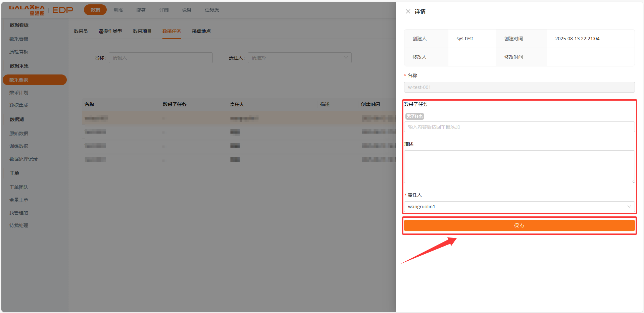Select the 数据采集 sidebar section
644x313 pixels.
click(19, 65)
